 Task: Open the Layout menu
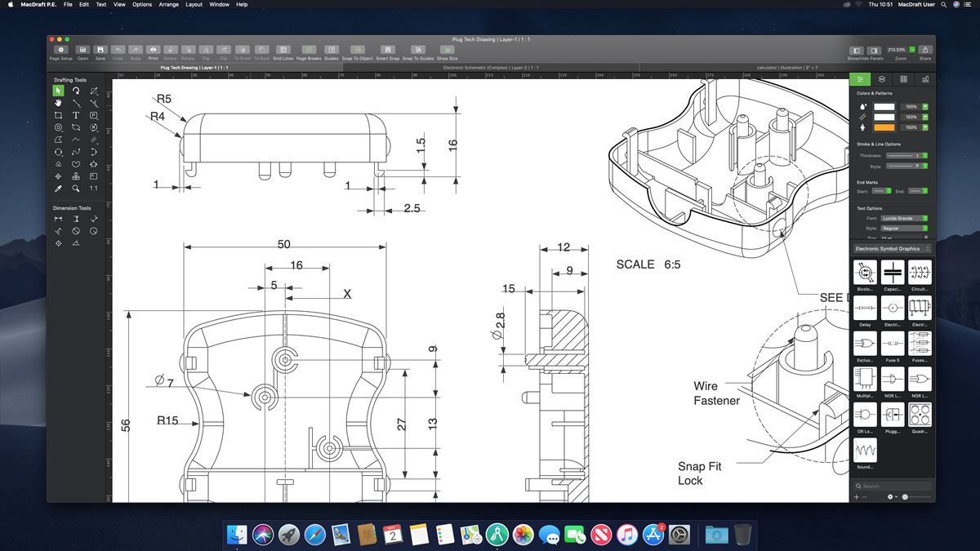click(x=194, y=4)
